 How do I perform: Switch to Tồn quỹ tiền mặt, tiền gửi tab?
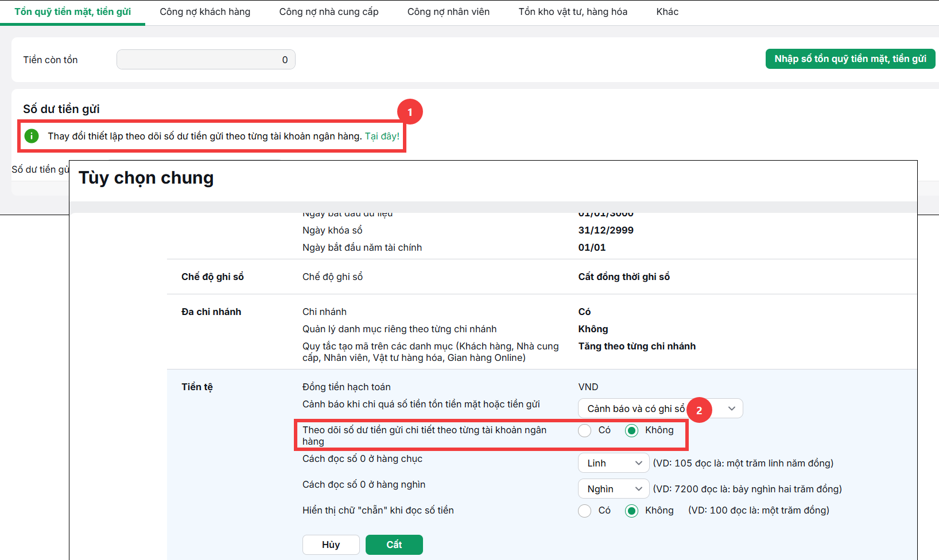point(73,12)
